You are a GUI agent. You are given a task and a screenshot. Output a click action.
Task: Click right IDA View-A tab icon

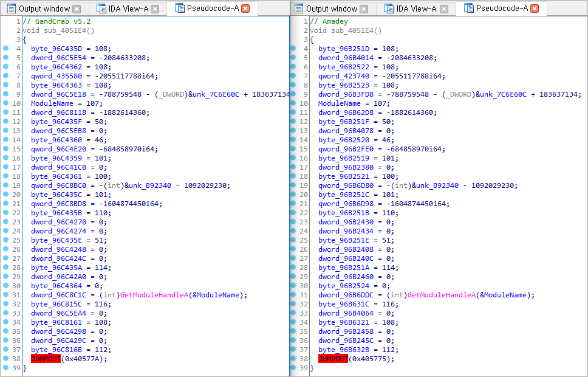(x=389, y=9)
